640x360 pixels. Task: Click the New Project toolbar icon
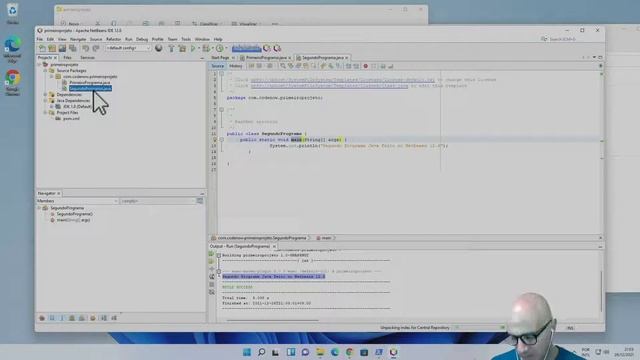[52, 49]
